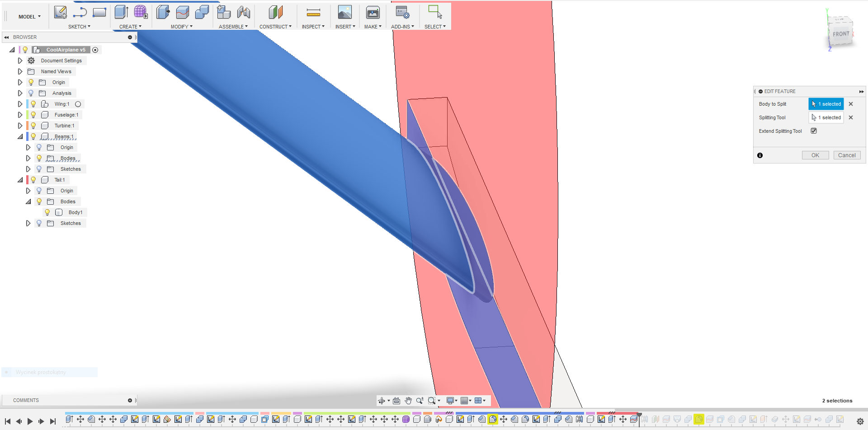
Task: Click the Select tool icon
Action: (435, 12)
